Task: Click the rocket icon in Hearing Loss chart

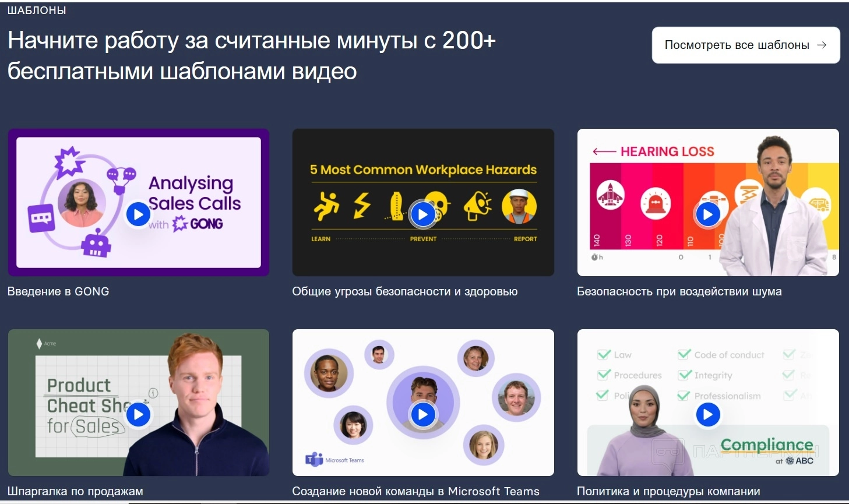Action: point(610,195)
